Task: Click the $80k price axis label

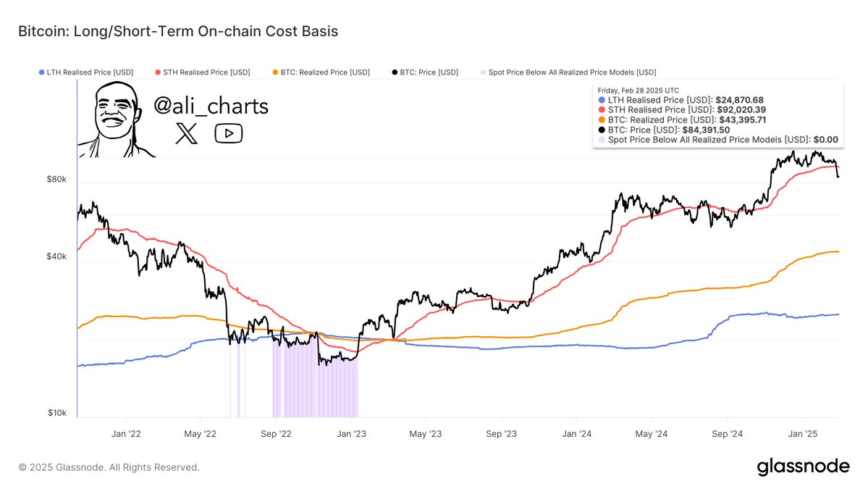Action: 58,179
